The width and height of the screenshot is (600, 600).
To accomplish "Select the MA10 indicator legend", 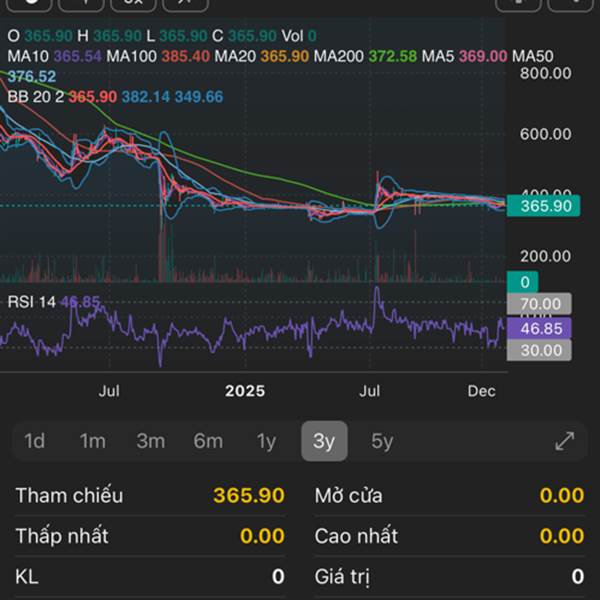I will click(31, 56).
